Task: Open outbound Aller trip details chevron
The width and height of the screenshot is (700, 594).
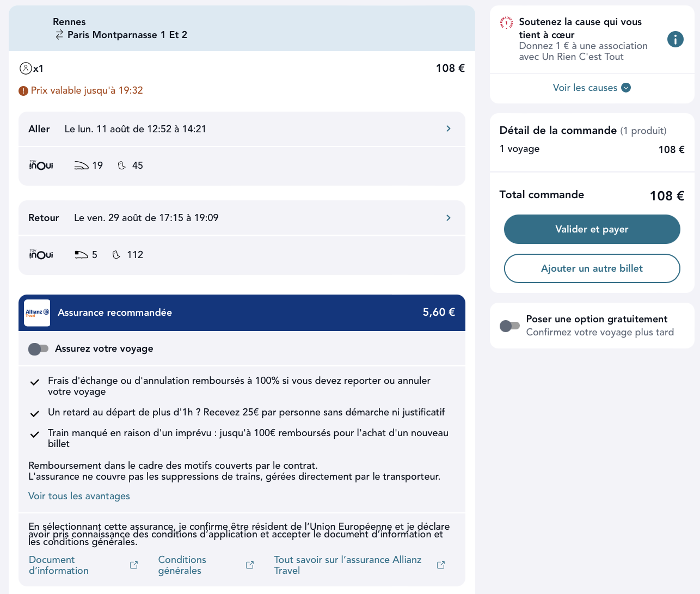Action: [x=449, y=129]
